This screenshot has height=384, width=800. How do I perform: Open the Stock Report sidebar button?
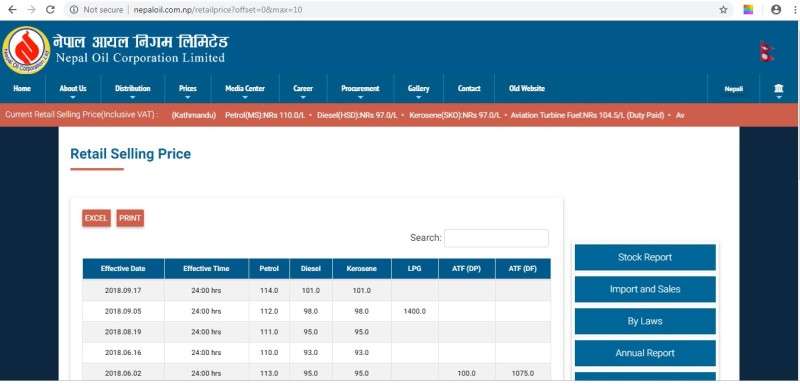click(x=645, y=258)
